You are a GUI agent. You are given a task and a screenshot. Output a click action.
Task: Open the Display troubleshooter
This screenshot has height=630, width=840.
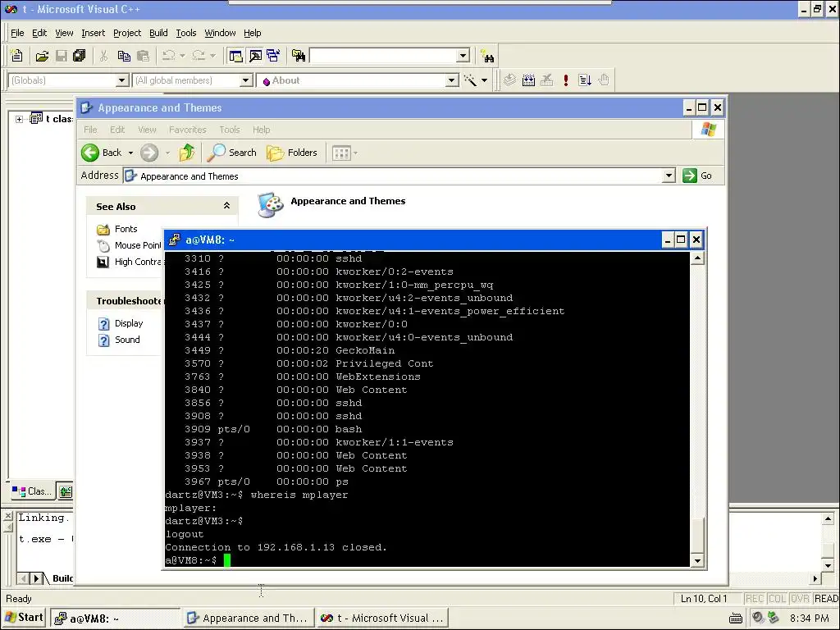coord(129,323)
